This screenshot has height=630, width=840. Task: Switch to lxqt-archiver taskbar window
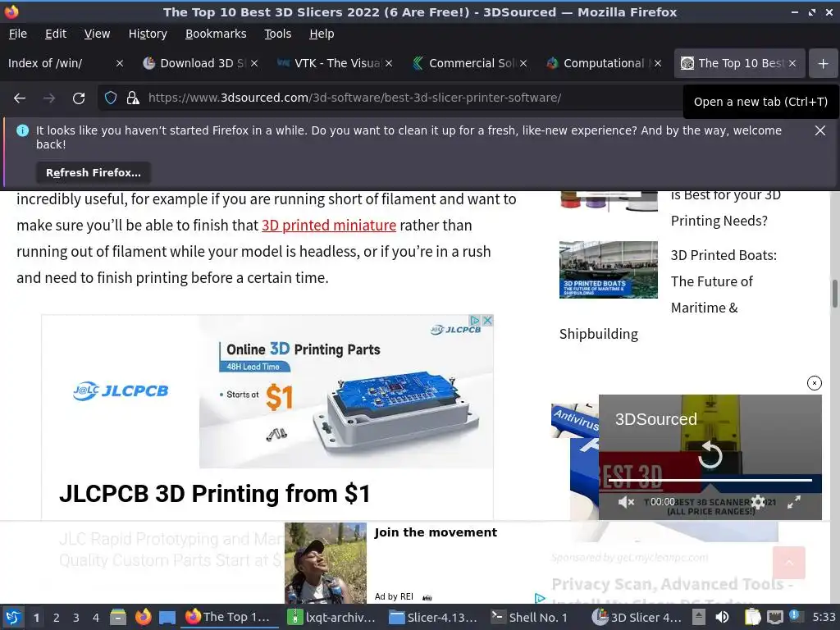(x=331, y=617)
